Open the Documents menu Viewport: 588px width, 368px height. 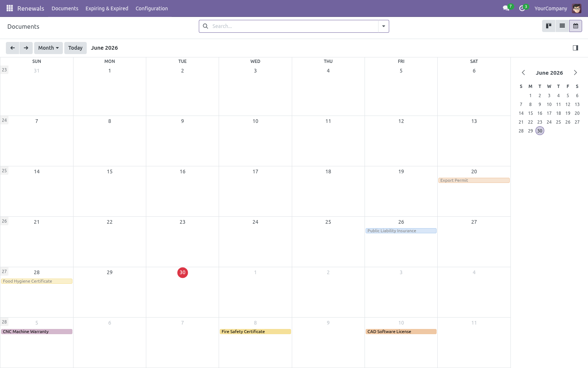(65, 8)
